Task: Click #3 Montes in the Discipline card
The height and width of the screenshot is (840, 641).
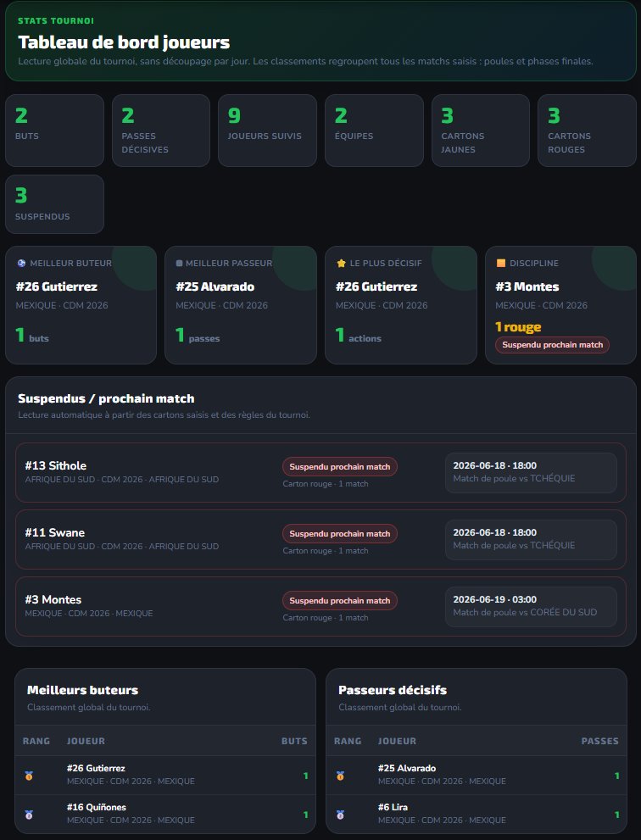Action: coord(527,286)
